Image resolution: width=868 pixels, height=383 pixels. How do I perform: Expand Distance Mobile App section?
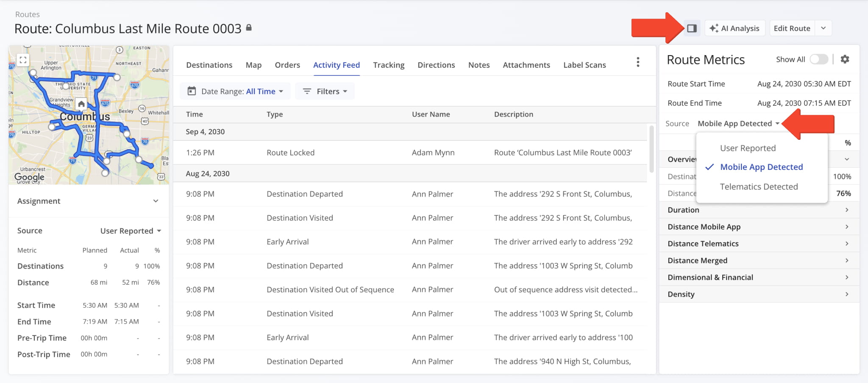pos(759,227)
